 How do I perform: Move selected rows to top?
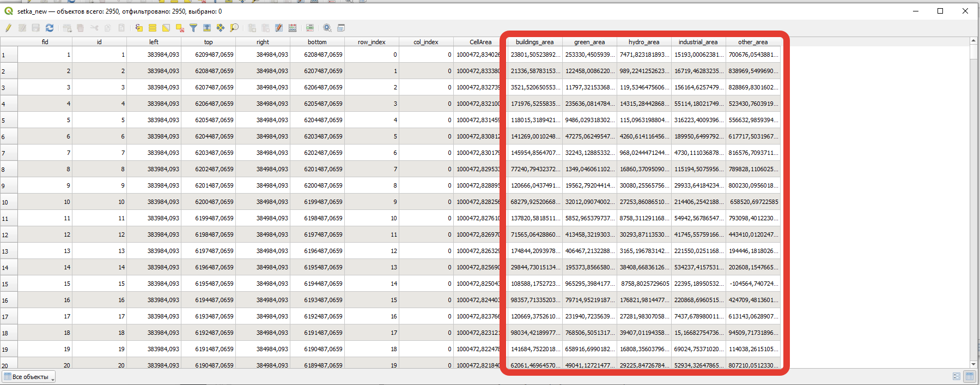(207, 28)
